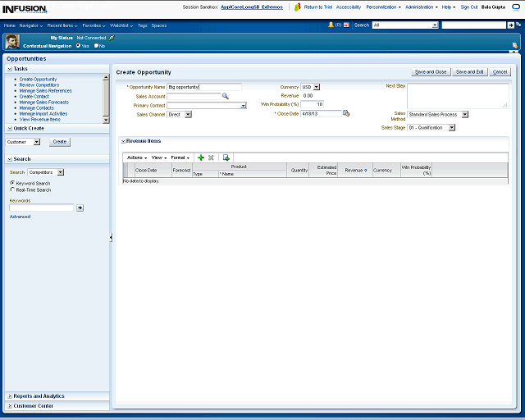
Task: Open the Currency USD dropdown
Action: pyautogui.click(x=317, y=87)
